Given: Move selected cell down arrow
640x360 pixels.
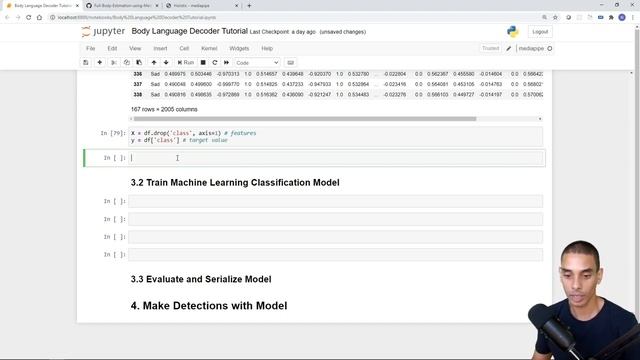Looking at the screenshot, I should tap(166, 62).
